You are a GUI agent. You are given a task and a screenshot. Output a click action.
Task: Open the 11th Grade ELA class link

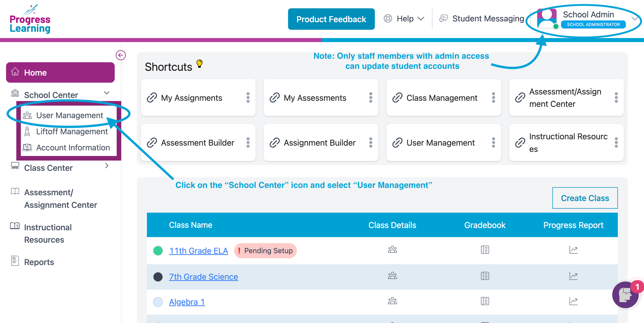pyautogui.click(x=198, y=251)
